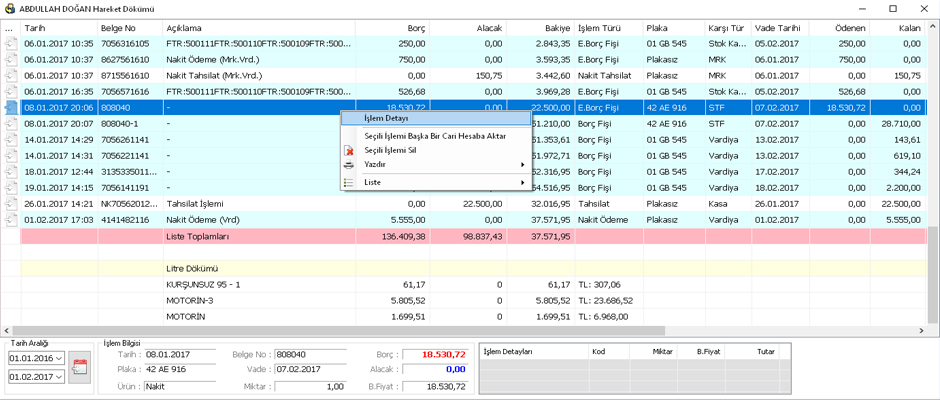
Task: Expand the Liste submenu
Action: pos(435,182)
